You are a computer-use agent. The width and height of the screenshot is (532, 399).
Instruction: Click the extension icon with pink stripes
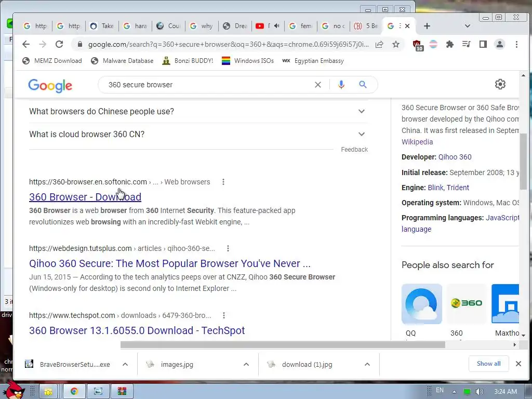[x=433, y=44]
